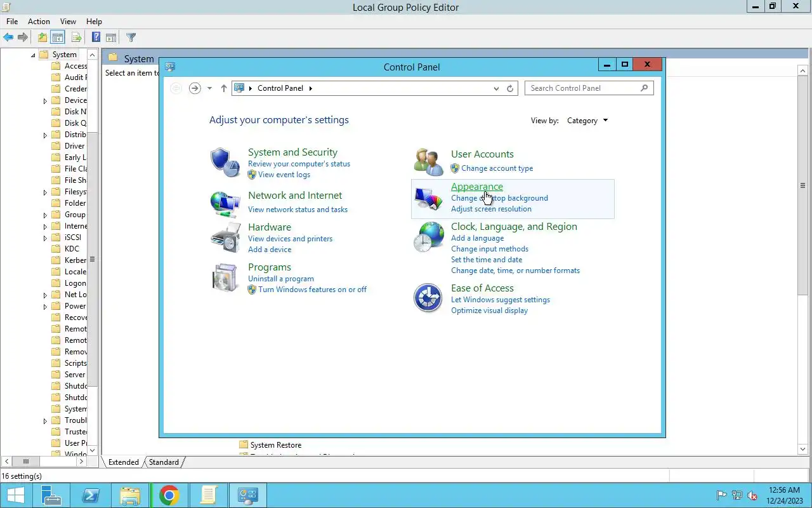The image size is (812, 508).
Task: Open the Help menu
Action: coord(94,21)
